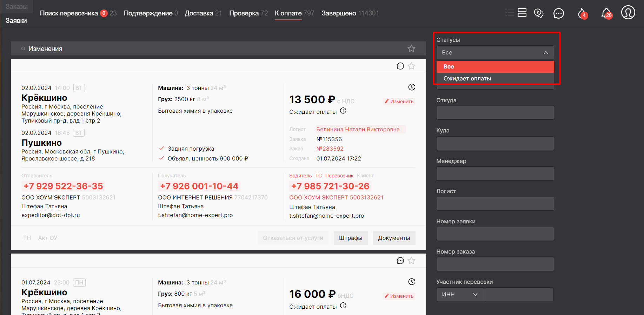The image size is (644, 315).
Task: Switch to Водитель contact tab
Action: coord(300,176)
